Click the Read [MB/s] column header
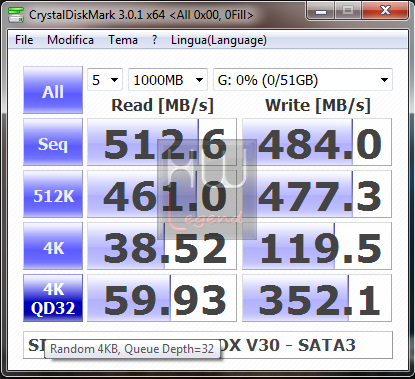 162,105
